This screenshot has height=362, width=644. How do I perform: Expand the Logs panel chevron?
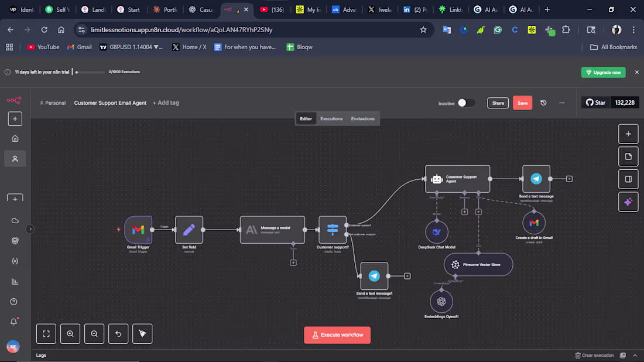635,355
